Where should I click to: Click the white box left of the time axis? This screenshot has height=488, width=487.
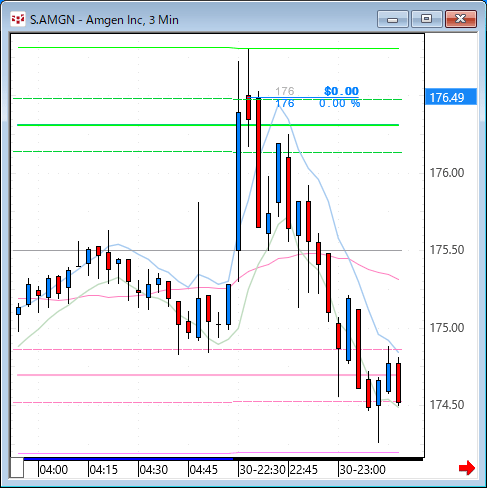[x=17, y=468]
